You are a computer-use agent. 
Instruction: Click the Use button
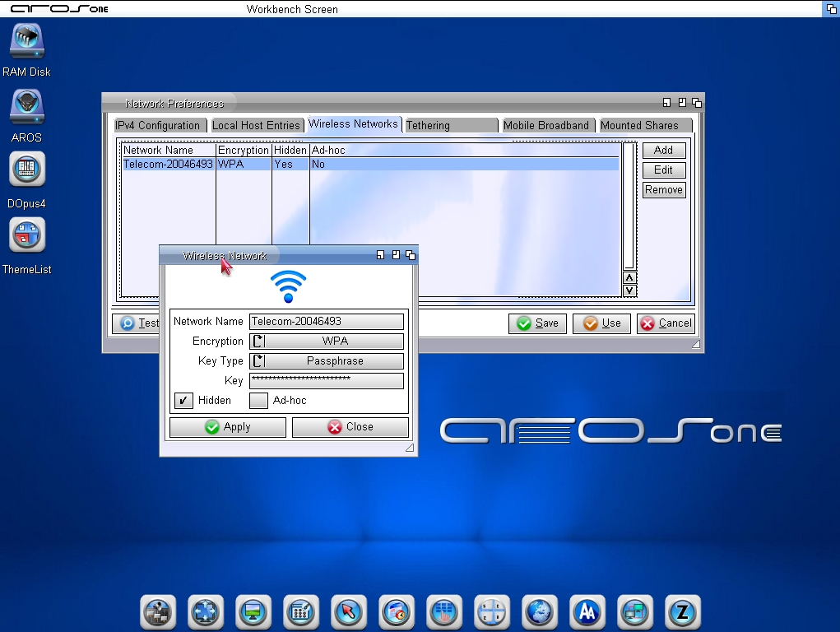pos(601,323)
